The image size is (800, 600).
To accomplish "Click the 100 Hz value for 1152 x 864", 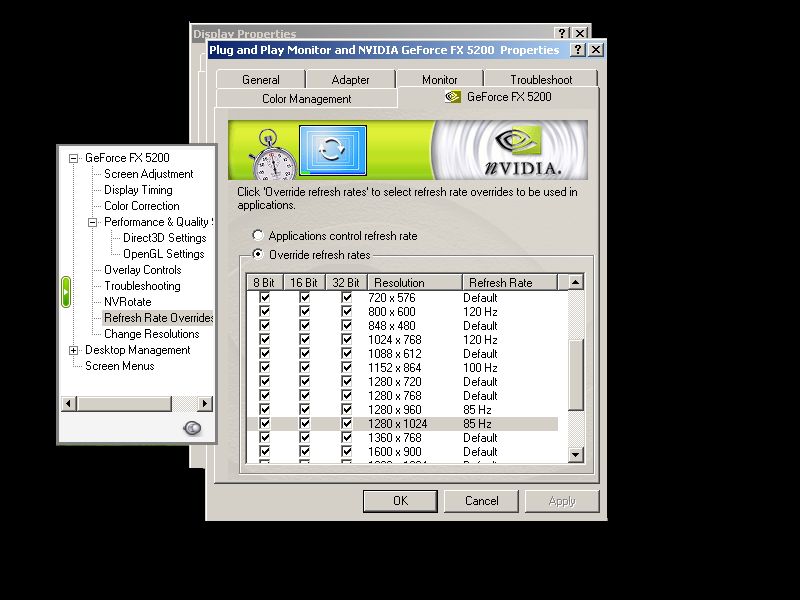I will (x=480, y=368).
